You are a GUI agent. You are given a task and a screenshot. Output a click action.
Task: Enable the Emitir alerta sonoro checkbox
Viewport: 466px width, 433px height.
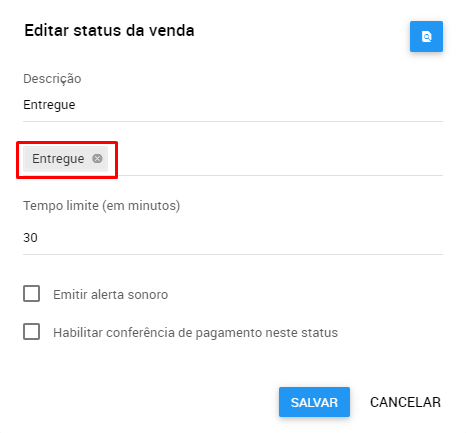tap(31, 294)
